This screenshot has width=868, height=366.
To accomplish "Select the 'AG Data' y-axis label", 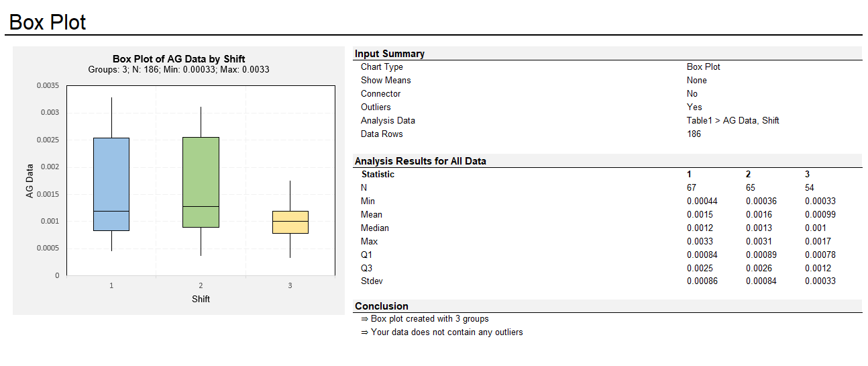I will pyautogui.click(x=30, y=181).
